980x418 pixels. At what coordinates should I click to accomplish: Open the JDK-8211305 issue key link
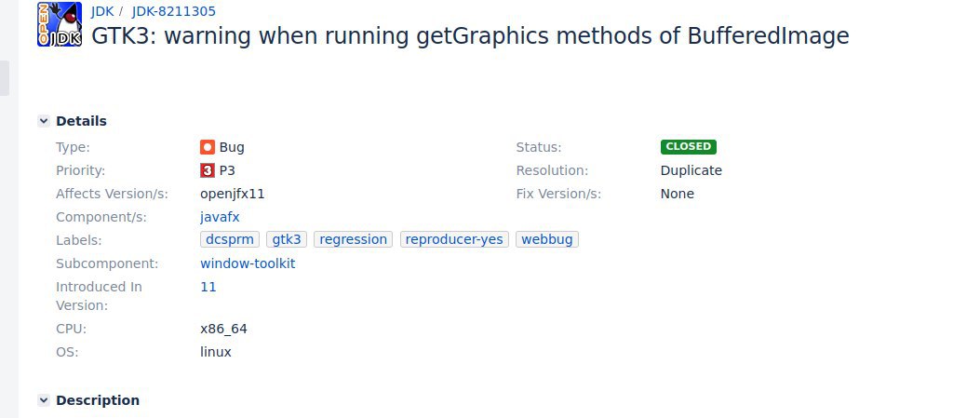[174, 12]
